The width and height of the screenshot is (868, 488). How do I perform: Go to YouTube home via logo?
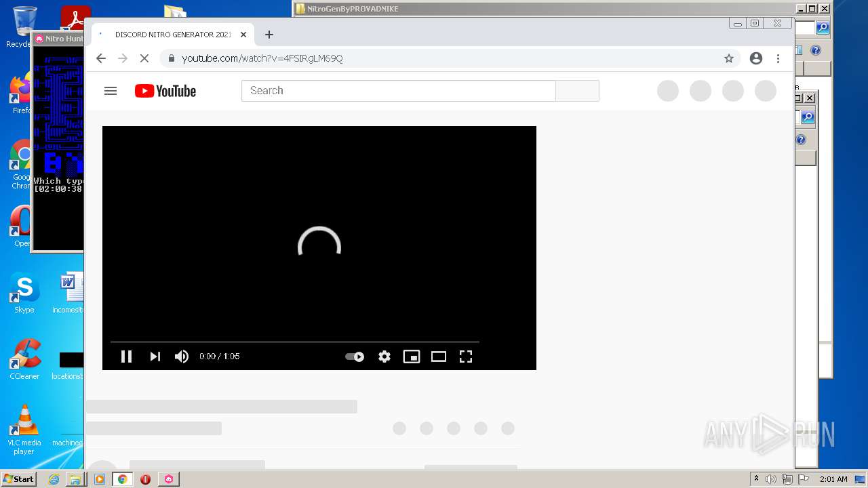coord(165,91)
